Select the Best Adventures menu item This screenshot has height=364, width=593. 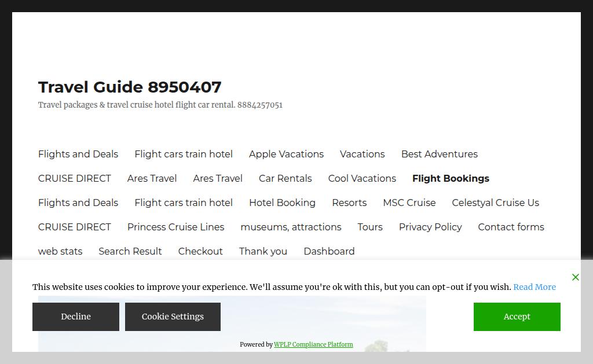pos(439,154)
